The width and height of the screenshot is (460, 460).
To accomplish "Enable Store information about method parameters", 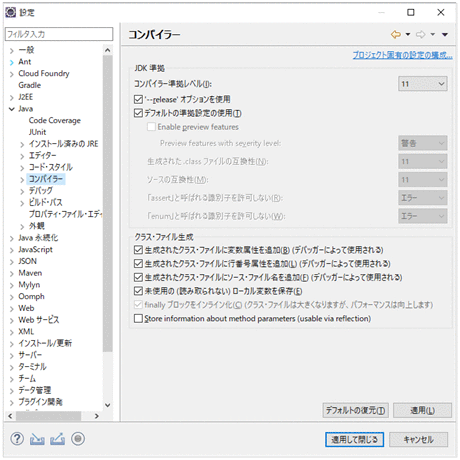I will tap(138, 318).
